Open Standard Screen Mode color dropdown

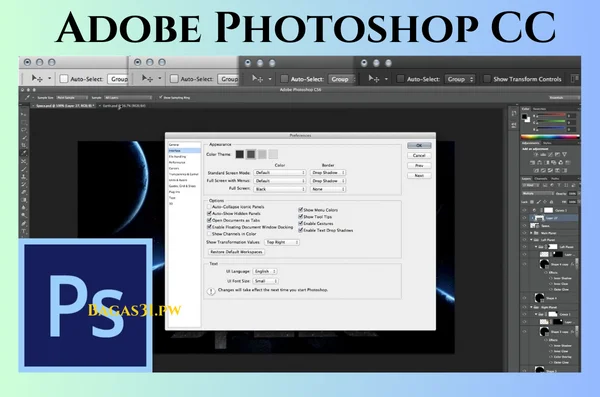[279, 173]
